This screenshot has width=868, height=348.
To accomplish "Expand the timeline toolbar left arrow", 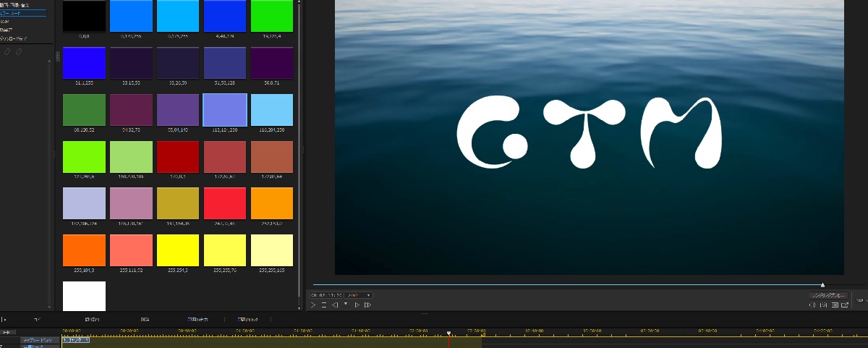I will click(x=4, y=318).
